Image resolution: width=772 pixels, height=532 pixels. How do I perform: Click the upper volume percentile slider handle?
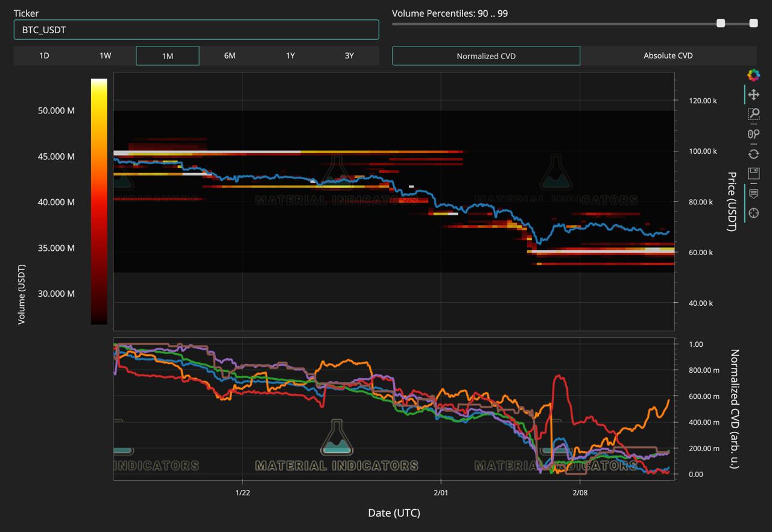click(753, 23)
